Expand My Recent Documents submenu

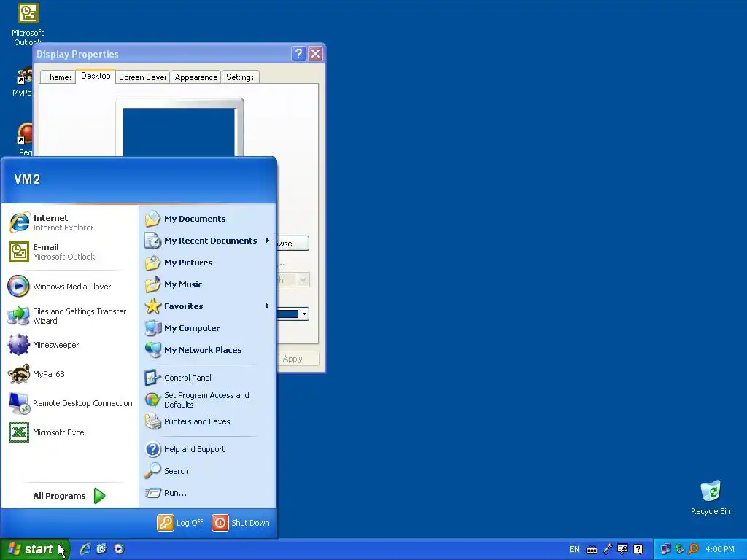tap(208, 241)
